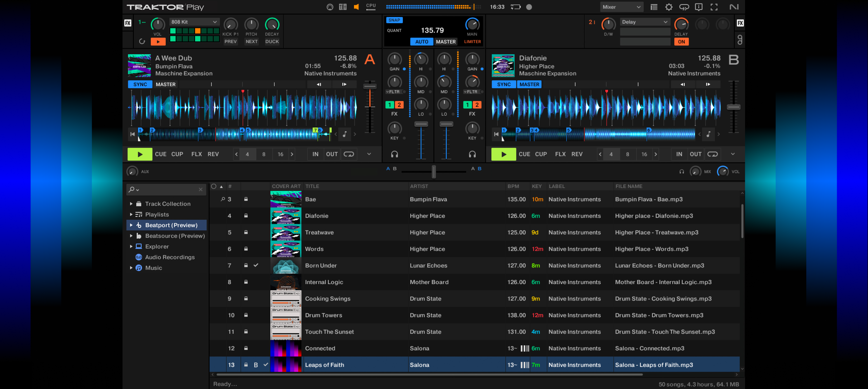Select Explorer in the browser tree
Image resolution: width=868 pixels, height=389 pixels.
[x=157, y=247]
